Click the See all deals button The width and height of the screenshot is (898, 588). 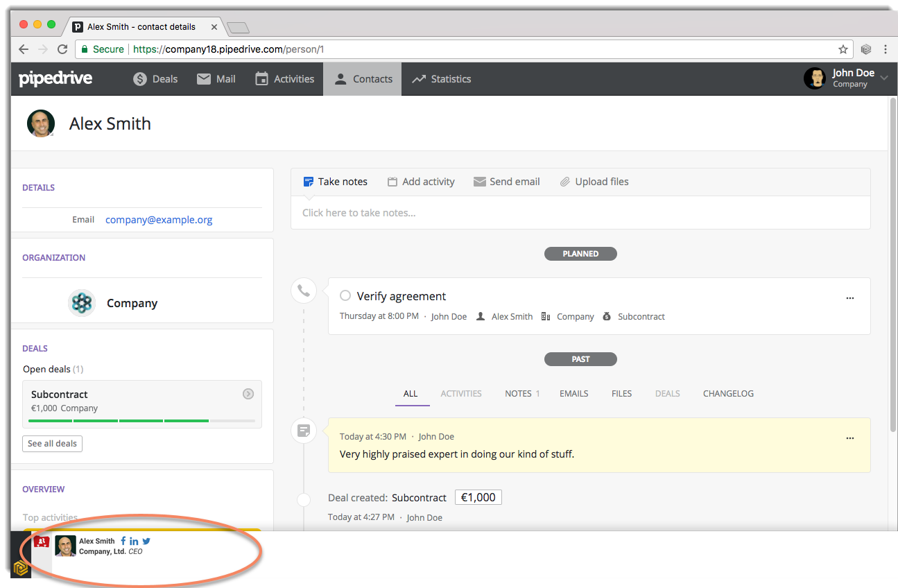click(53, 444)
